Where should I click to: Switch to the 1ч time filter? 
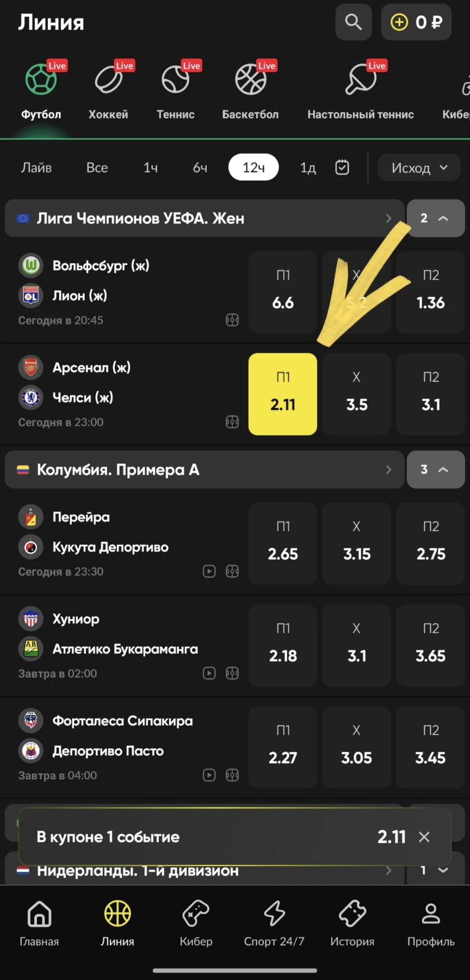tap(151, 168)
